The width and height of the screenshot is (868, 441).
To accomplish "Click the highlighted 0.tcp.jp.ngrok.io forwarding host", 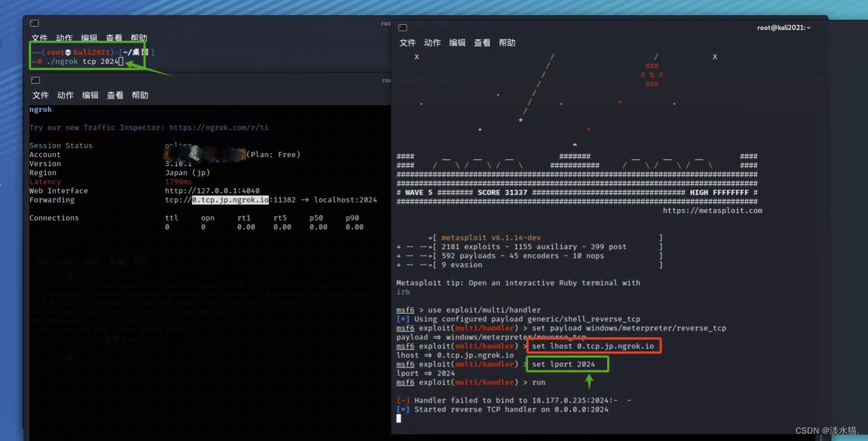I will click(x=230, y=200).
